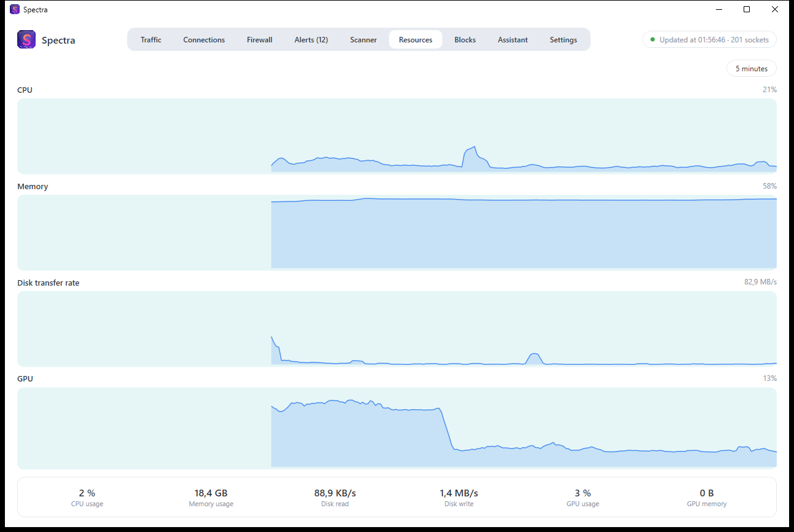Click the 3 % GPU usage stat

[x=583, y=498]
